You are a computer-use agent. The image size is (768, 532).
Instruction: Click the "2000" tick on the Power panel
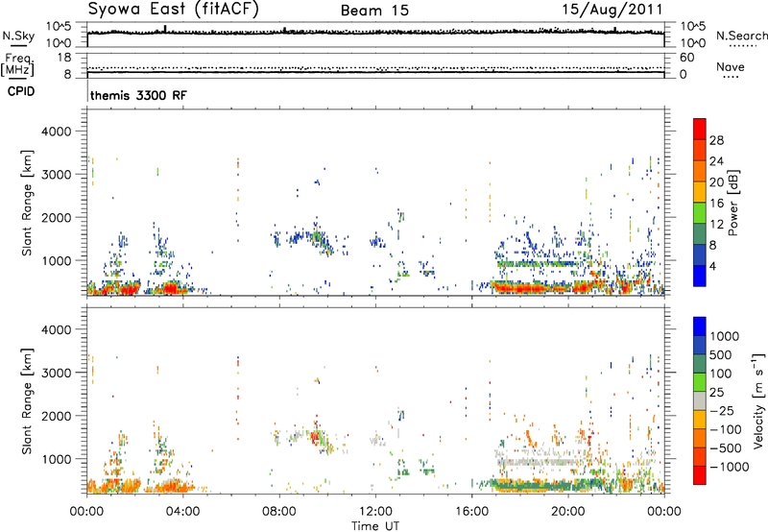coord(56,217)
